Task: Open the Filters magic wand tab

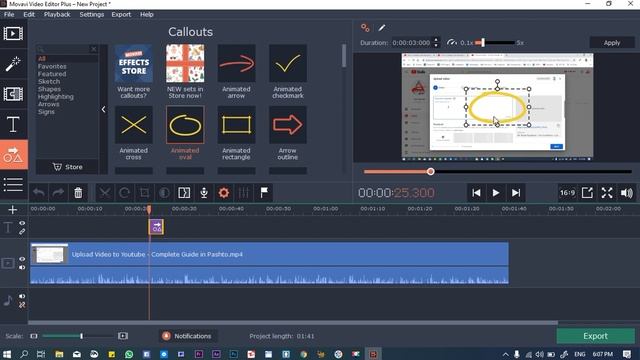Action: point(13,64)
